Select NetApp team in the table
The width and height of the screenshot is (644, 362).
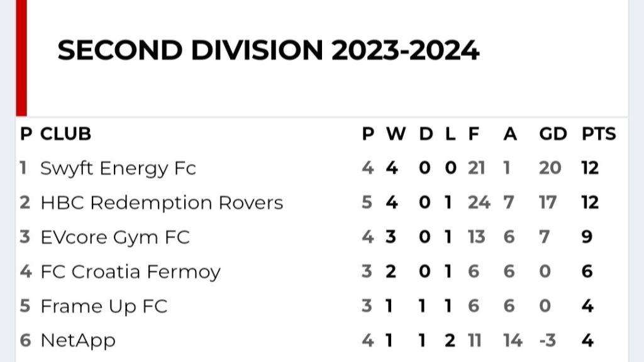78,341
